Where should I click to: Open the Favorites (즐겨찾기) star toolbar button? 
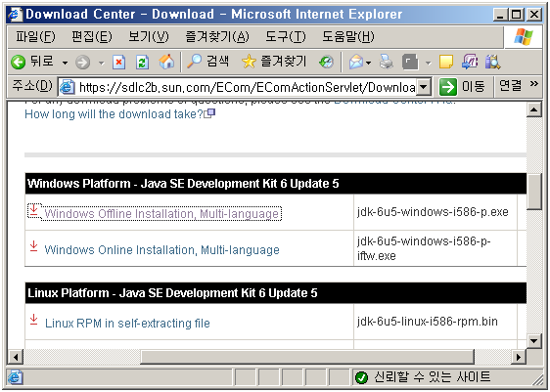click(x=274, y=62)
